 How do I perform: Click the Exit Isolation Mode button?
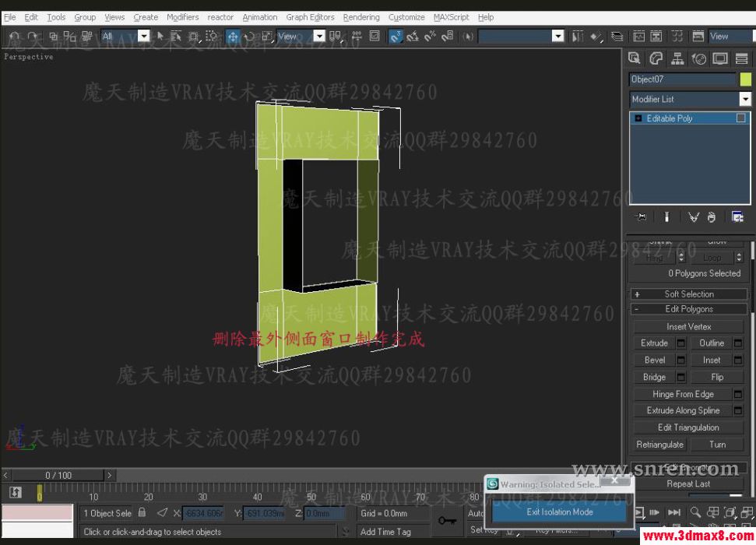click(x=558, y=512)
